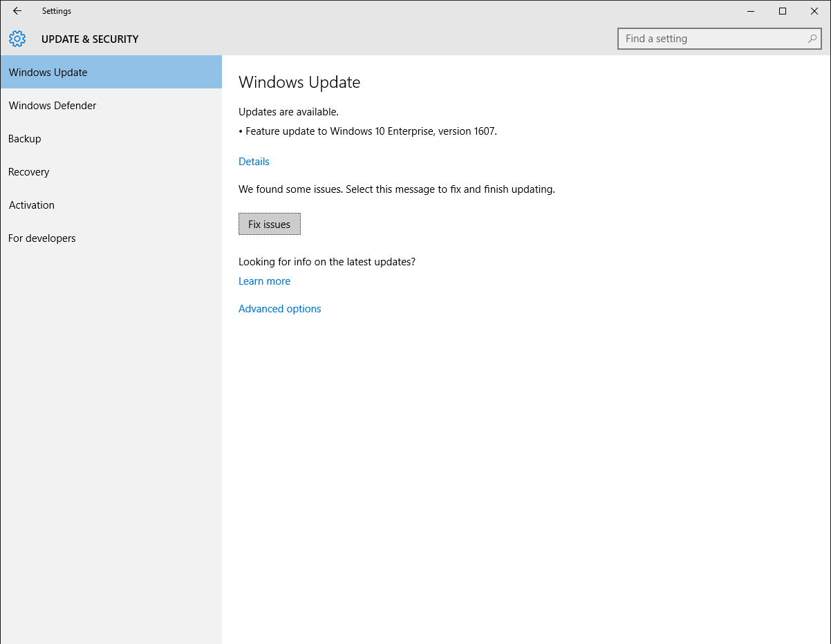Open Advanced options link
831x644 pixels.
280,308
